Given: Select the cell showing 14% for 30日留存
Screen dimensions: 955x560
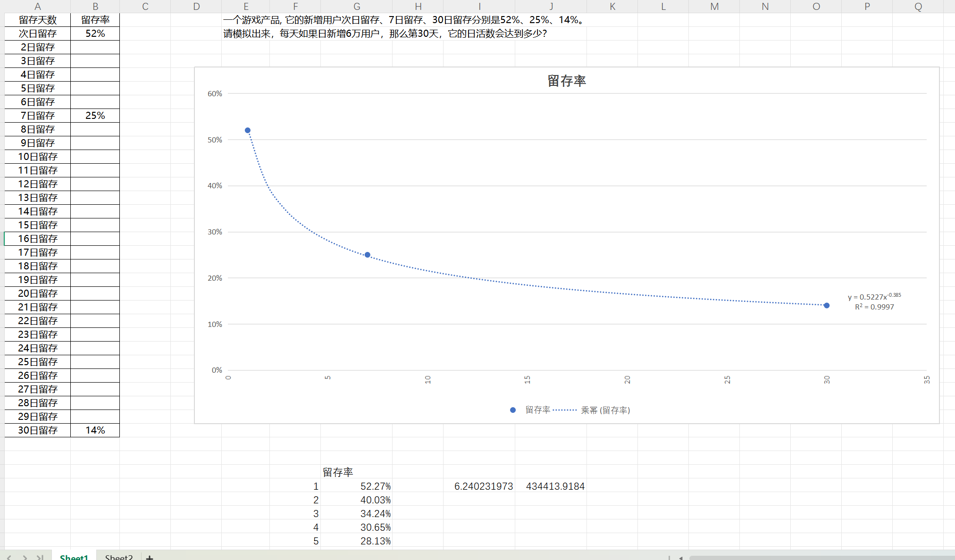Looking at the screenshot, I should [x=95, y=430].
